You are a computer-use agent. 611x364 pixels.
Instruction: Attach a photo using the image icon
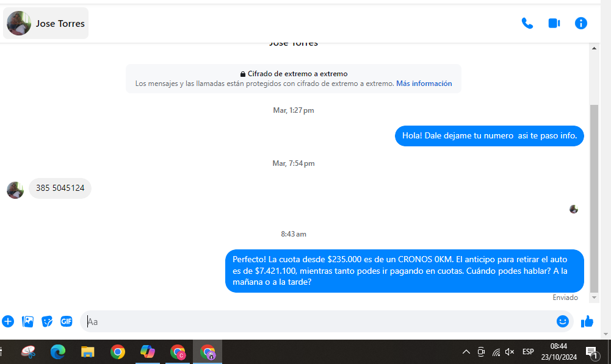point(27,321)
